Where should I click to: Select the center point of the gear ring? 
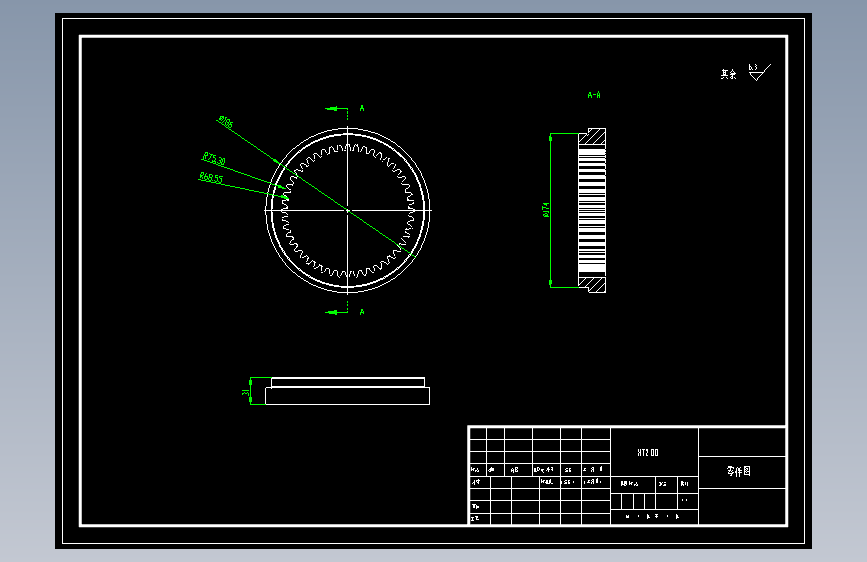click(x=348, y=210)
